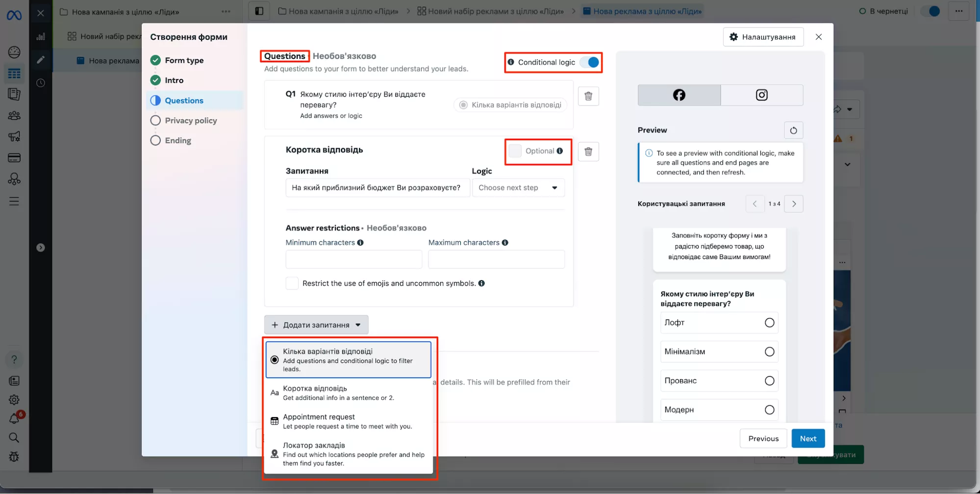Open Choose next step dropdown
This screenshot has height=494, width=980.
(518, 188)
